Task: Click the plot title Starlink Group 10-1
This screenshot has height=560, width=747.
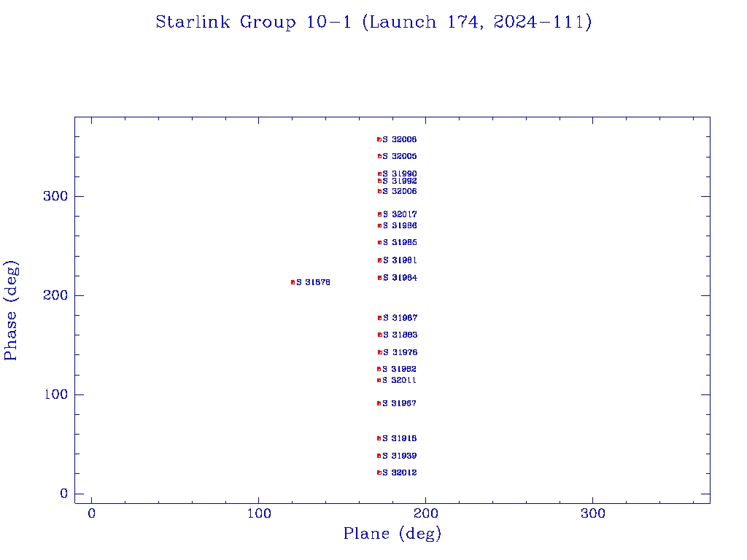Action: point(373,22)
